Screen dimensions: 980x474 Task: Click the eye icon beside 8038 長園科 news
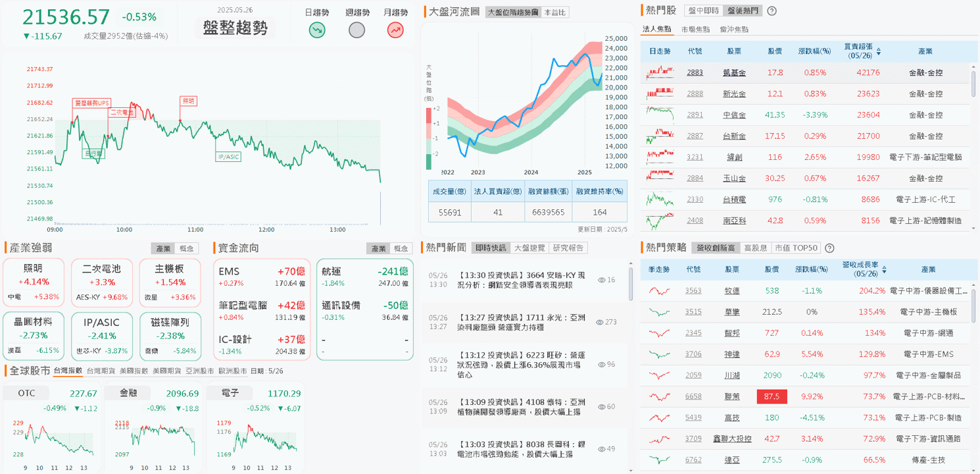click(601, 448)
